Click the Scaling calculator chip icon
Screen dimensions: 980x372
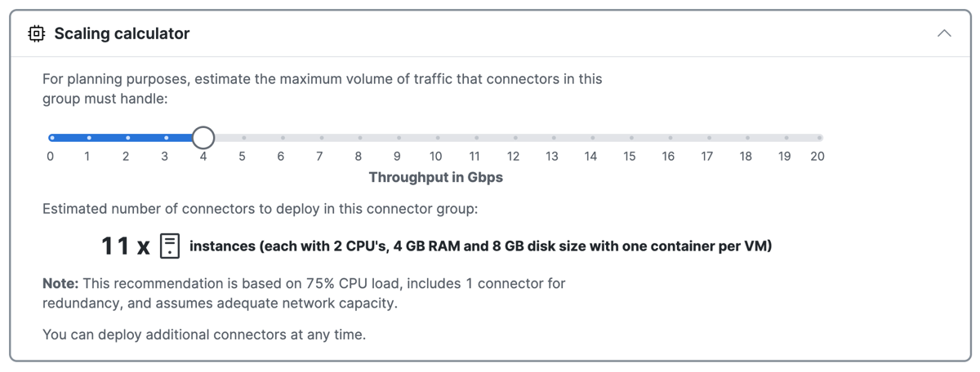pyautogui.click(x=36, y=33)
